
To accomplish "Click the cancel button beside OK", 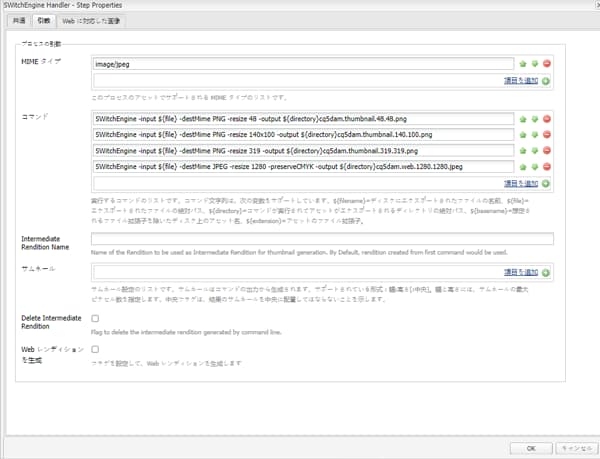I will [577, 448].
